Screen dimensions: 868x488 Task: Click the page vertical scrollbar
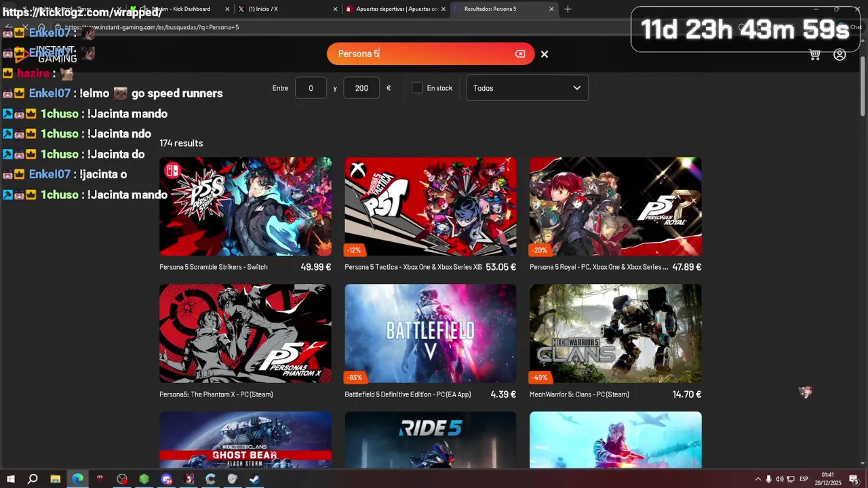click(x=863, y=88)
